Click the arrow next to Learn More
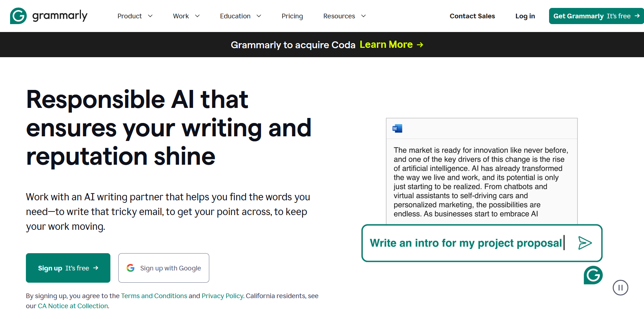This screenshot has height=319, width=644. (420, 45)
